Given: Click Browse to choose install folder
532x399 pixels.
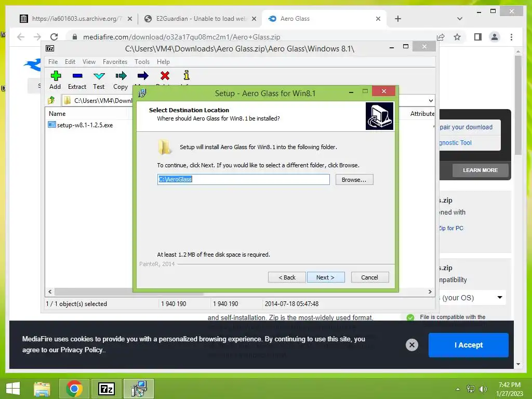Looking at the screenshot, I should [354, 179].
